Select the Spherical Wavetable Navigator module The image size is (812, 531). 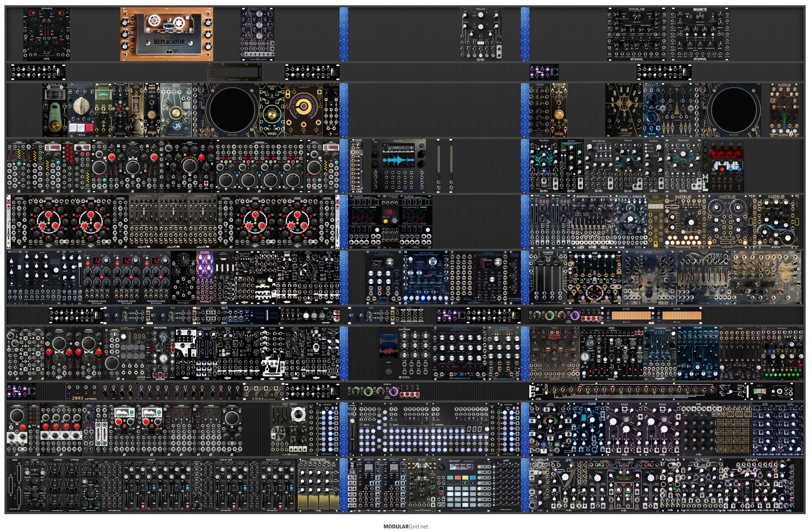[x=594, y=278]
